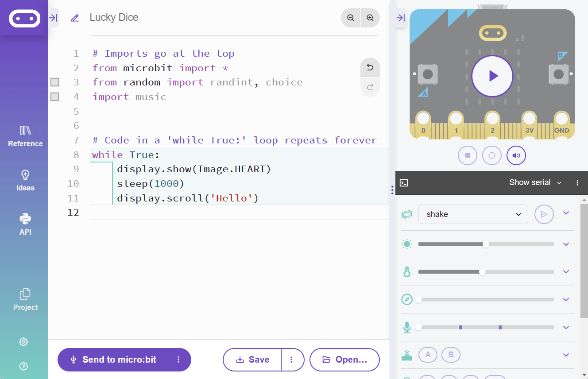Click the compass heading icon
The width and height of the screenshot is (588, 379).
(x=407, y=300)
